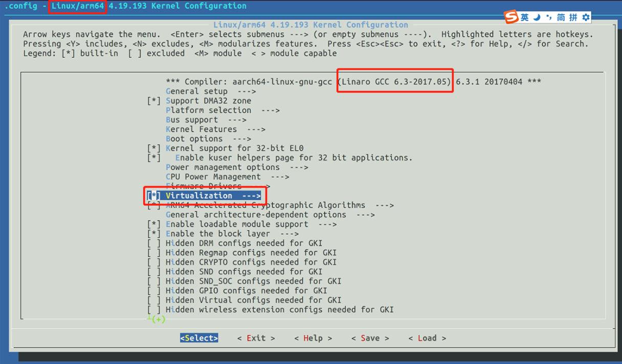Viewport: 622px width, 364px height.
Task: Toggle Enable kuser helpers page checkbox
Action: click(154, 157)
